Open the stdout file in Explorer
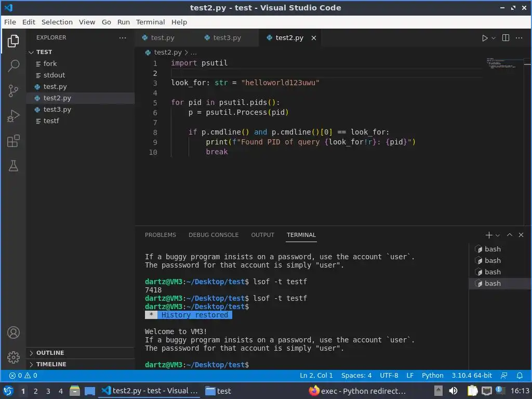Screen dimensions: 532x399 tap(80, 75)
